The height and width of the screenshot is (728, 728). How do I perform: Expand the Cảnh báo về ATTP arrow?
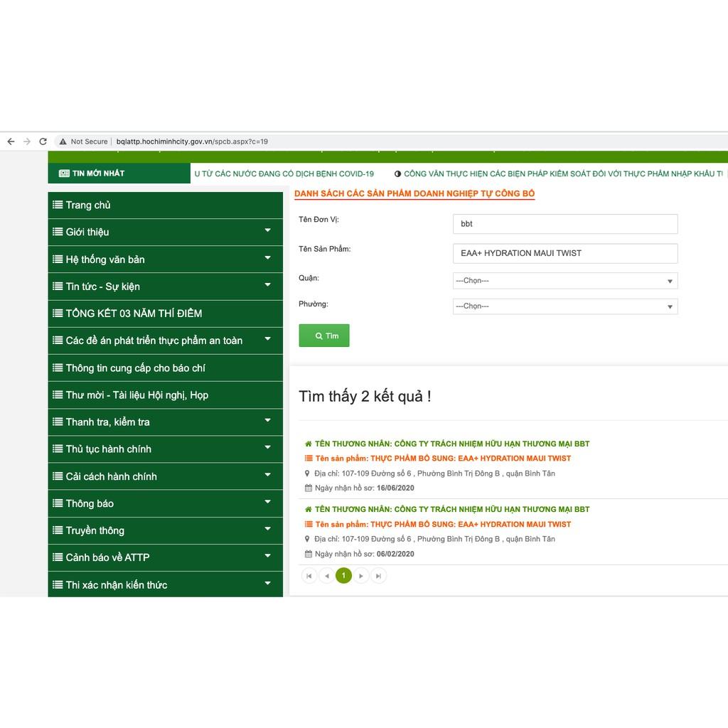pyautogui.click(x=268, y=556)
